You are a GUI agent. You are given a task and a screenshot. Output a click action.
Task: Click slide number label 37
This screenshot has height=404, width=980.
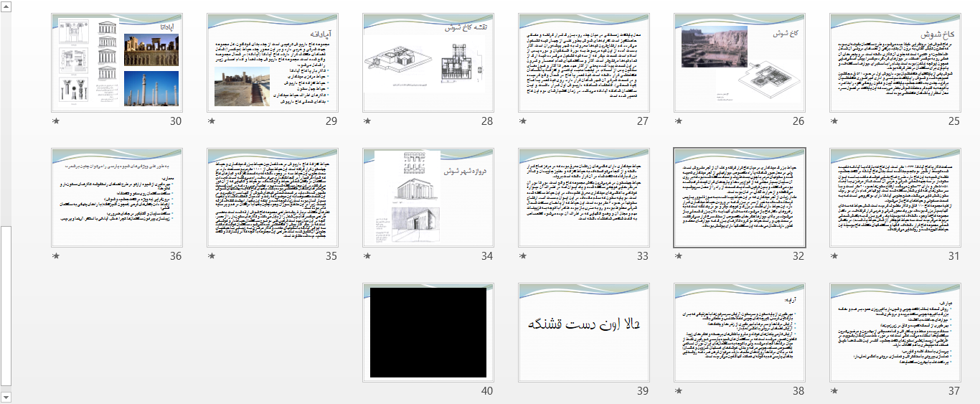pyautogui.click(x=953, y=391)
